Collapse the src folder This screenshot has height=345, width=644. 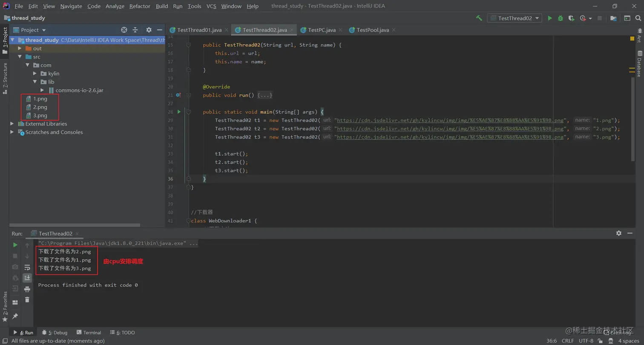(x=20, y=57)
